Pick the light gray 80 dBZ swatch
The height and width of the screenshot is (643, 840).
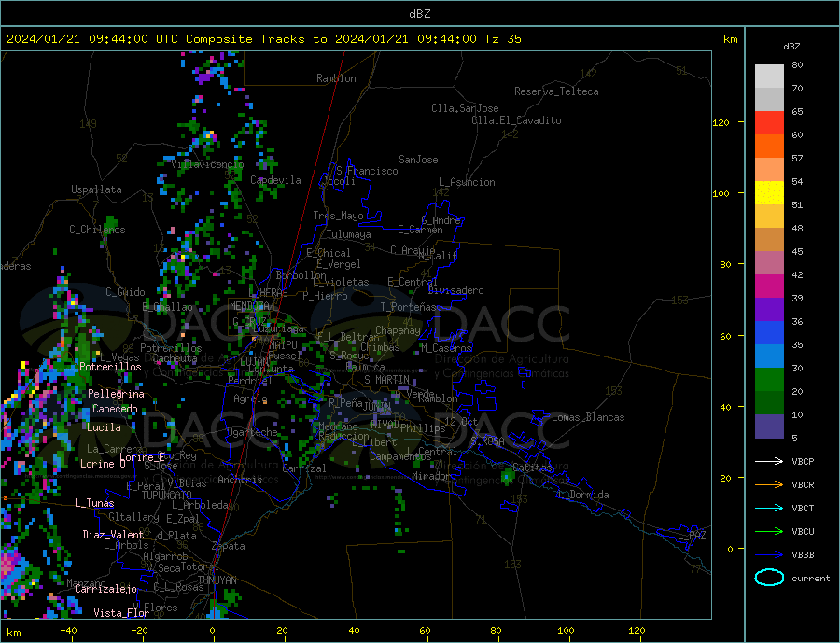tap(769, 77)
